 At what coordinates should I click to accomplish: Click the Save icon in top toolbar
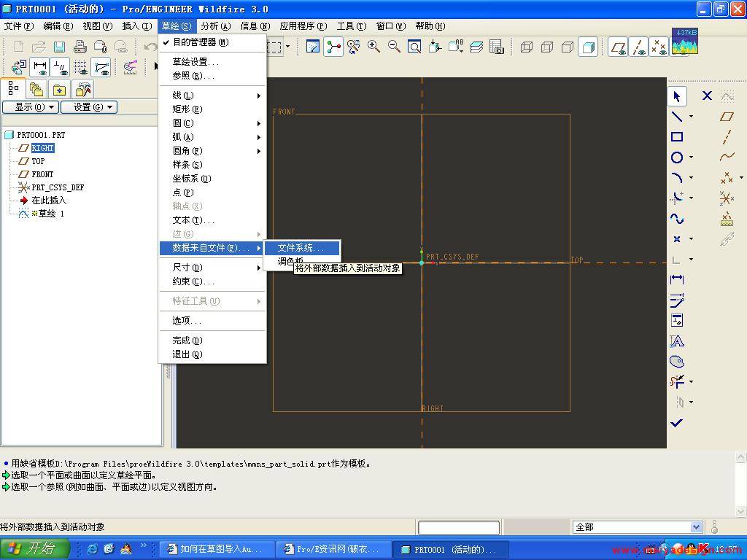60,47
